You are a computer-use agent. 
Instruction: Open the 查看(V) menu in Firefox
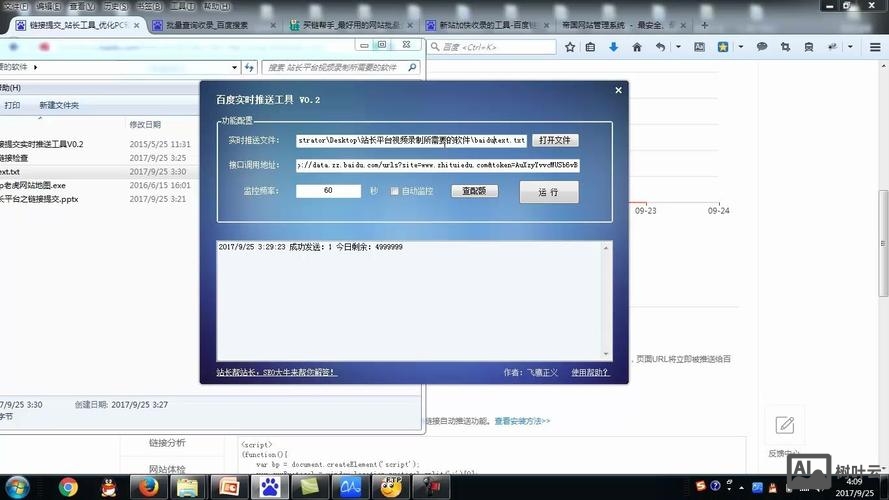point(82,6)
